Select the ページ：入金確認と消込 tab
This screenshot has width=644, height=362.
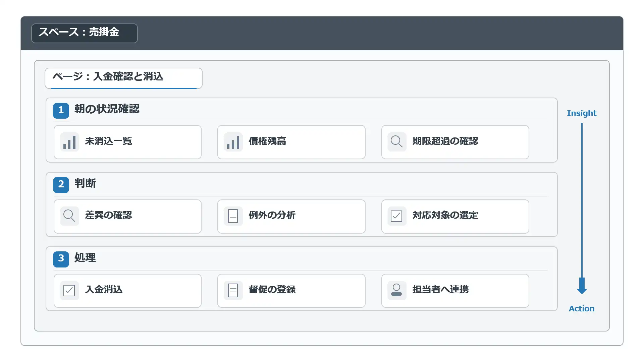pyautogui.click(x=123, y=78)
